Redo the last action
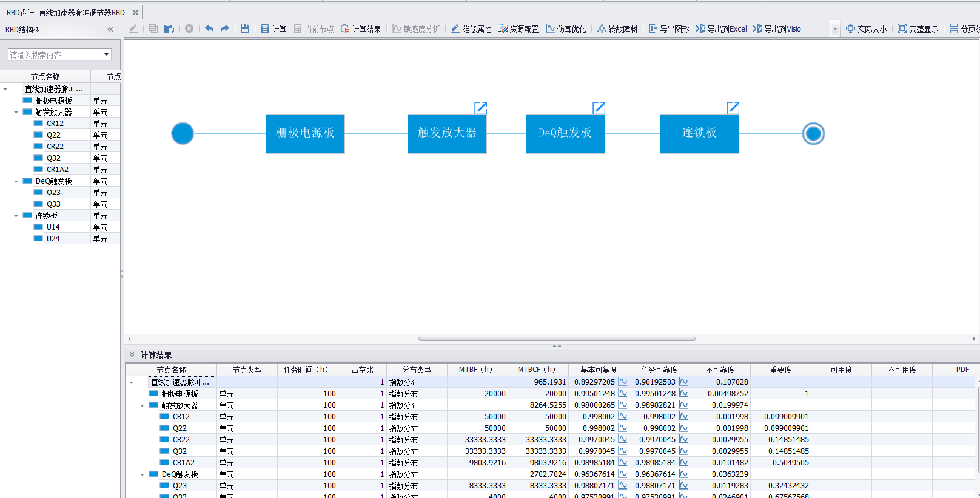 225,28
